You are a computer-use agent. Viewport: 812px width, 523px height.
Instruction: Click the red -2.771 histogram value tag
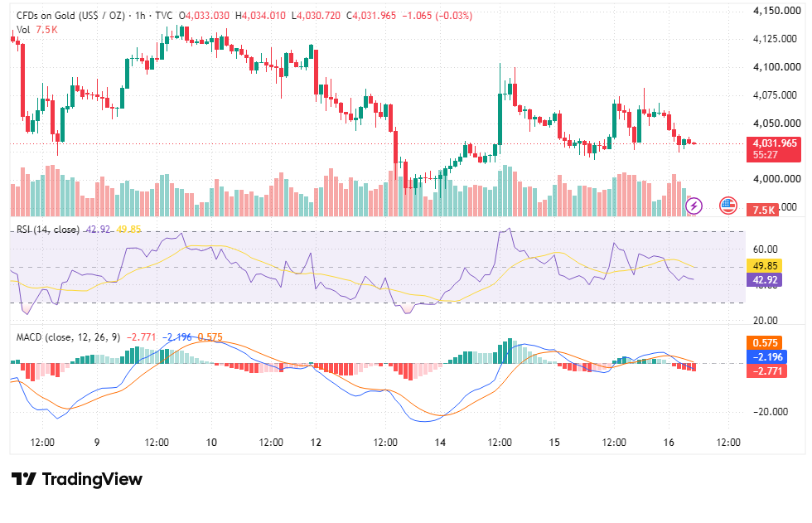(767, 370)
